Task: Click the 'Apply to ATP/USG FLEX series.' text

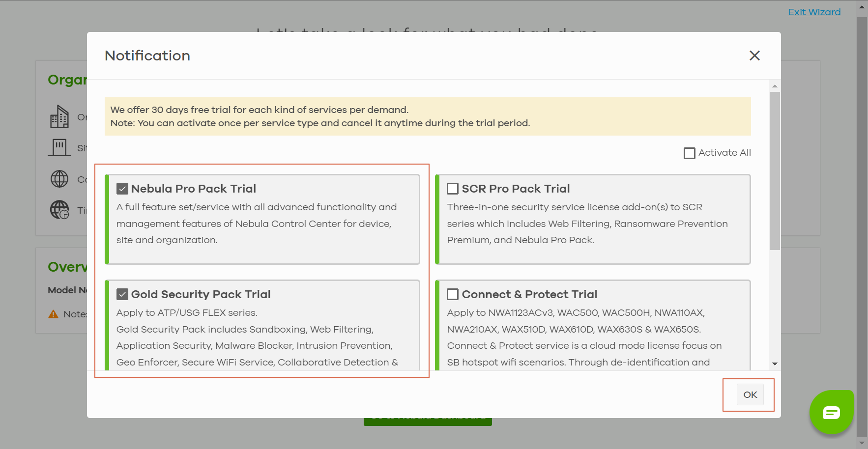Action: tap(187, 312)
